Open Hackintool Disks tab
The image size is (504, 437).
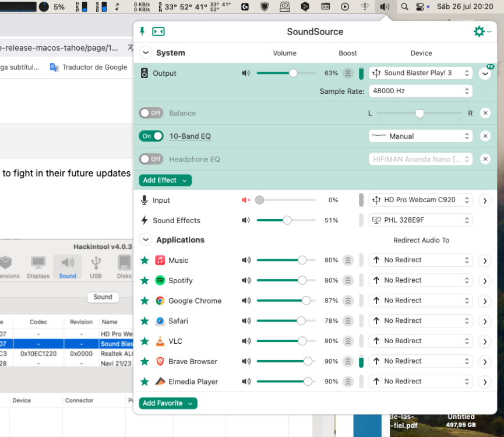(x=124, y=267)
